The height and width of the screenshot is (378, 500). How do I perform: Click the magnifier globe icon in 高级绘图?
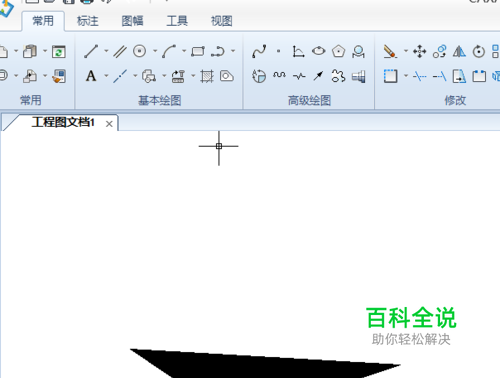tap(358, 52)
